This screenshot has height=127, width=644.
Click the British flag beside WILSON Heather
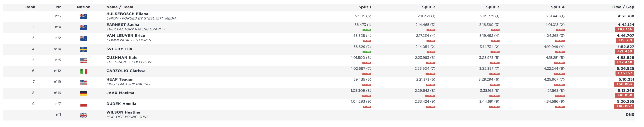84,115
